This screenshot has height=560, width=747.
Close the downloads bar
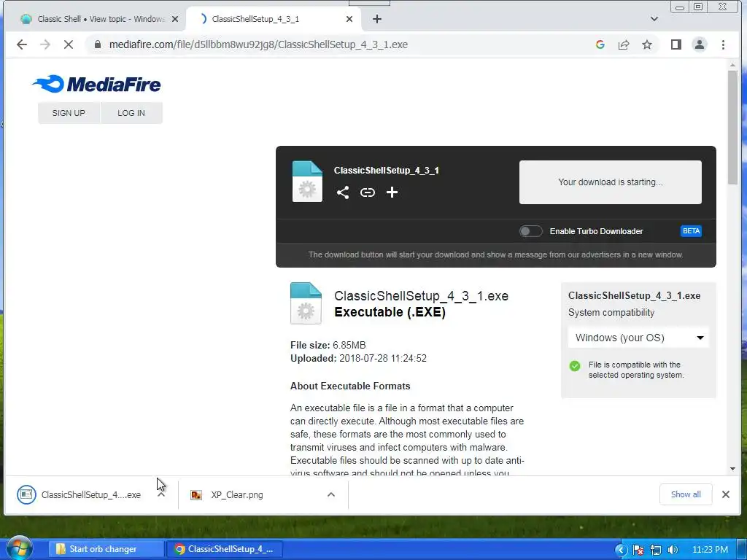726,494
